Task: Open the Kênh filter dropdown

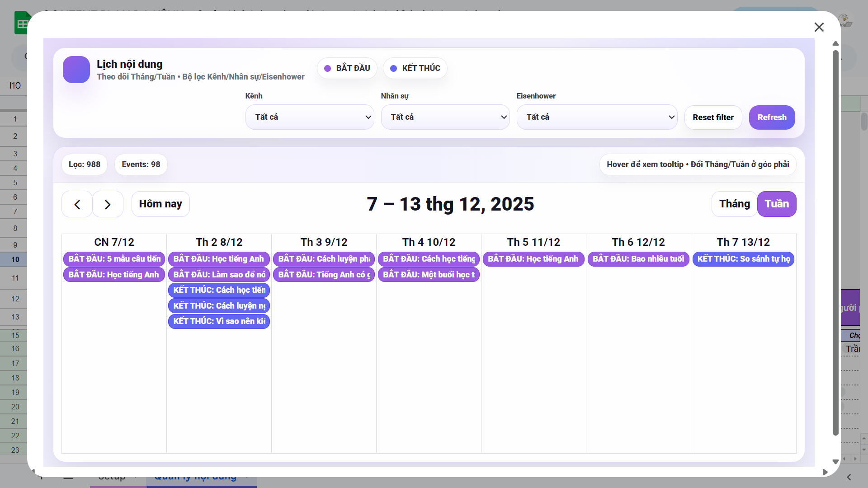Action: pos(310,117)
